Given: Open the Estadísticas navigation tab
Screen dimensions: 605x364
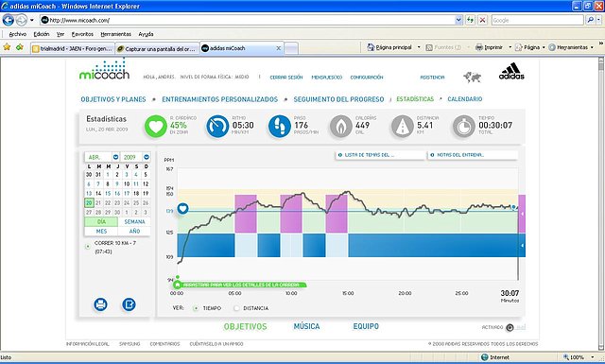Looking at the screenshot, I should coord(415,99).
